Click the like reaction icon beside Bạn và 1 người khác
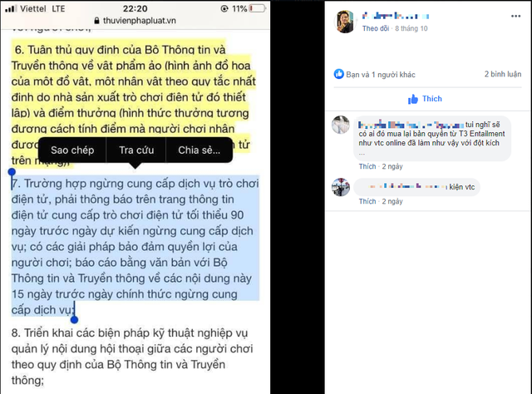 (338, 74)
